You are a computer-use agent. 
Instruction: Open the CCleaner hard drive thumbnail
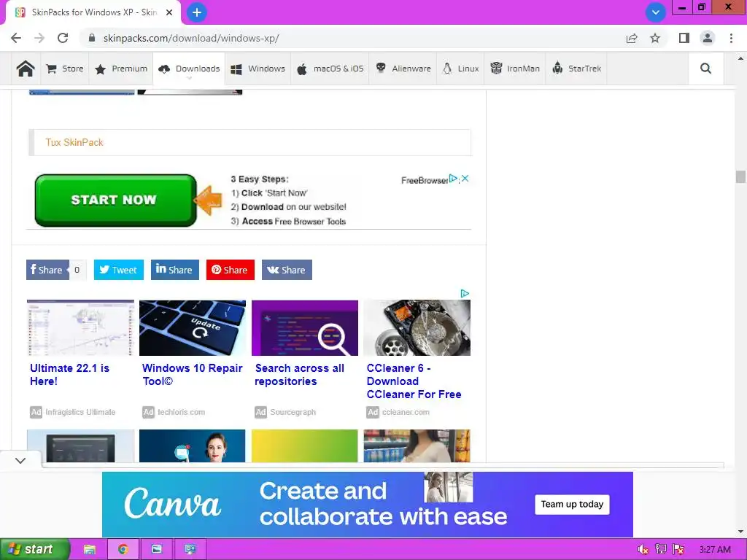(x=417, y=327)
